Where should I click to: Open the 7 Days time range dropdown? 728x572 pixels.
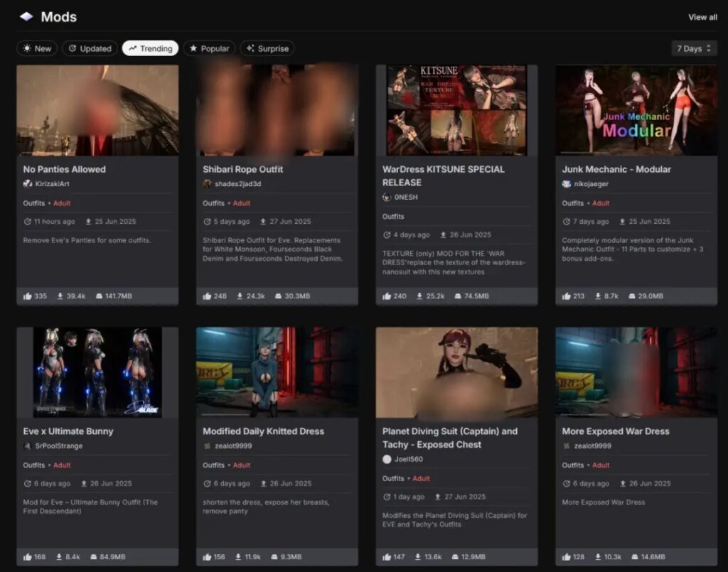tap(694, 48)
